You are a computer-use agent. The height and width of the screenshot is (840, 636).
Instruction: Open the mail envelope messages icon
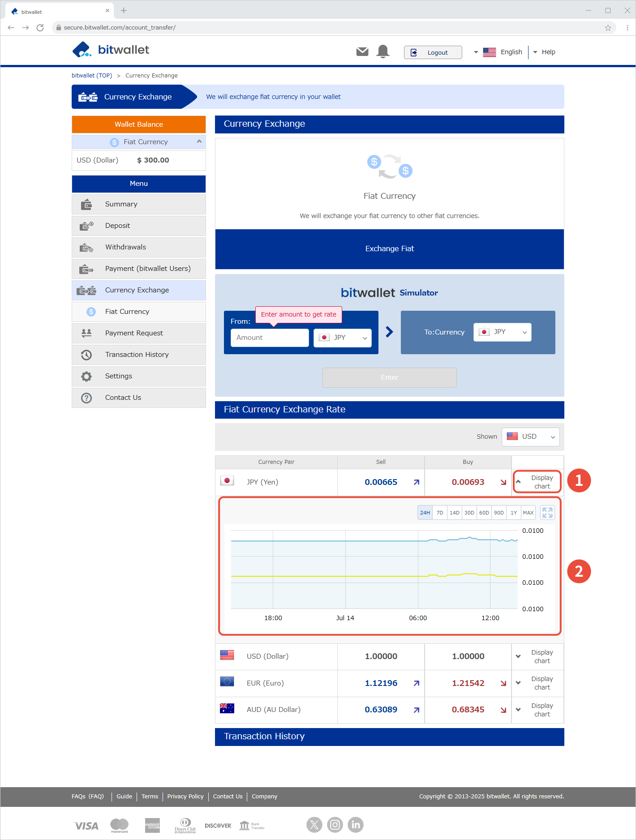coord(362,52)
